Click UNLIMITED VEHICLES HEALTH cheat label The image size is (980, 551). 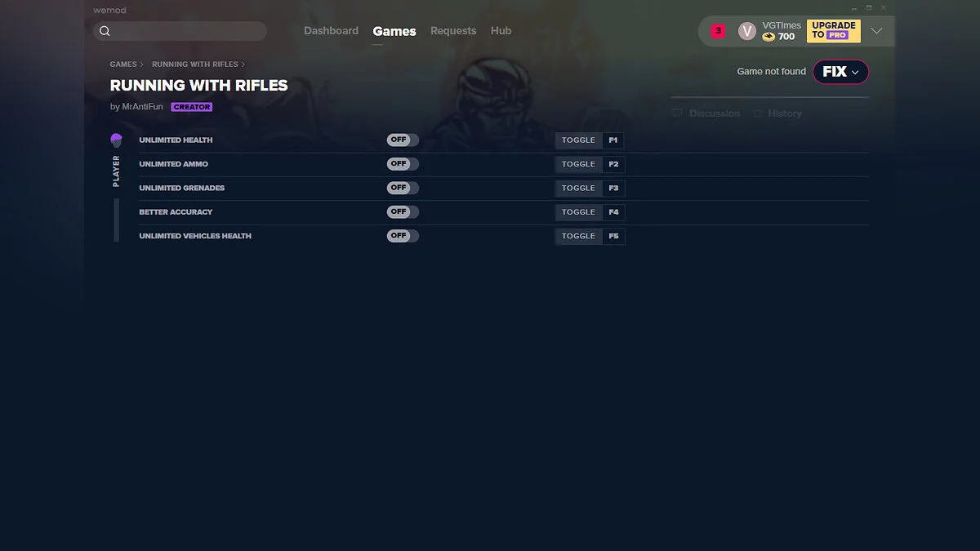click(195, 236)
